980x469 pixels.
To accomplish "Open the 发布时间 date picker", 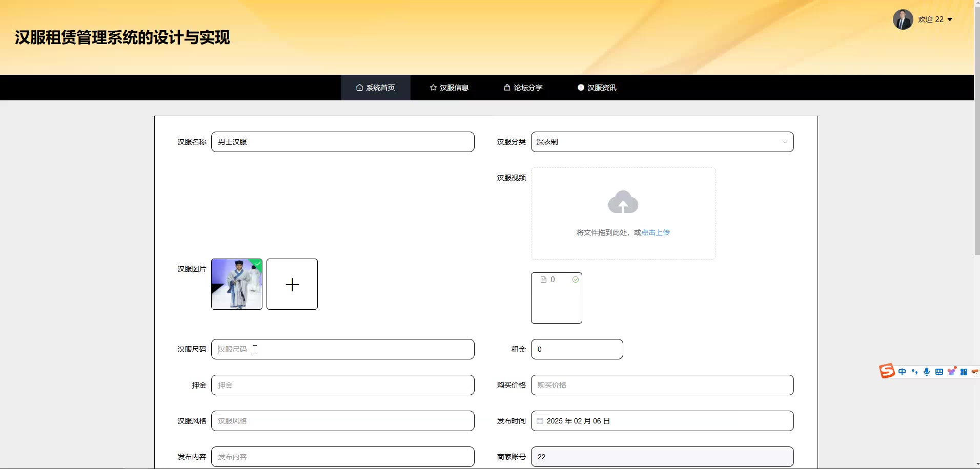I will tap(662, 421).
